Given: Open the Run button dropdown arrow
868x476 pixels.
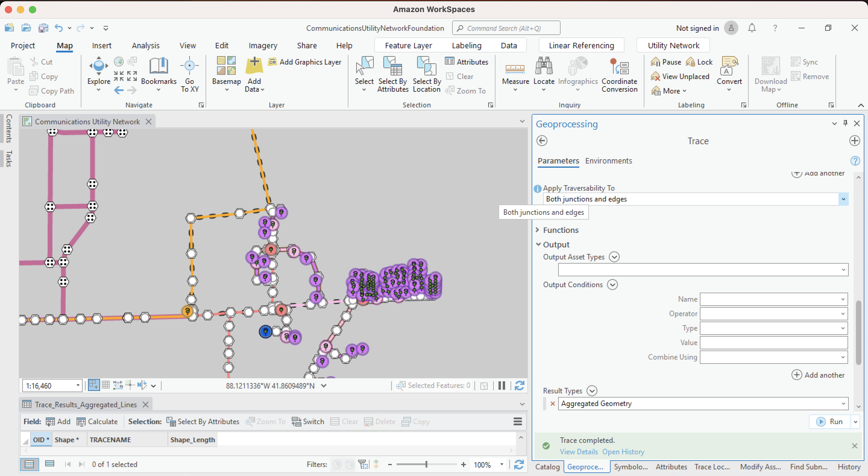Looking at the screenshot, I should [855, 422].
